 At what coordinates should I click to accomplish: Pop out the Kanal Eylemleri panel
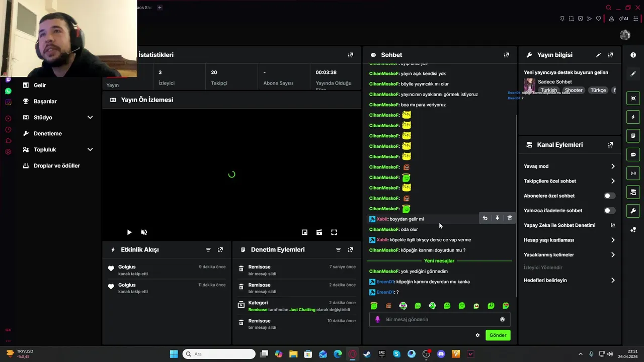tap(610, 145)
